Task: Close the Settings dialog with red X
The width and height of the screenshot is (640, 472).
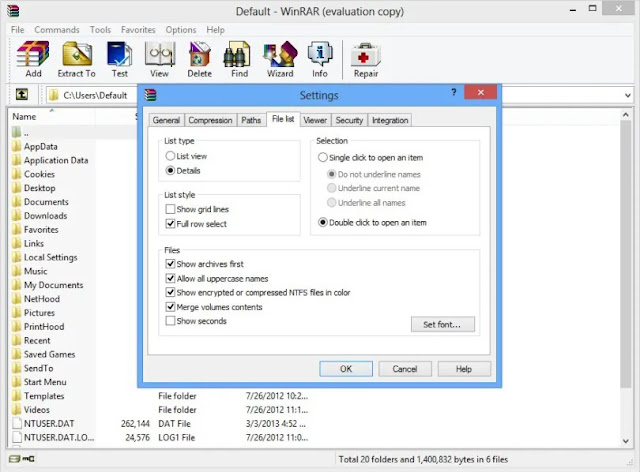Action: click(480, 92)
